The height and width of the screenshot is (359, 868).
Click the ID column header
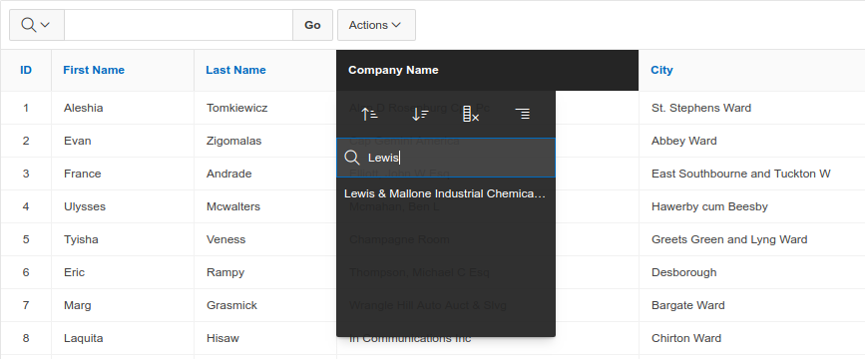click(x=26, y=70)
